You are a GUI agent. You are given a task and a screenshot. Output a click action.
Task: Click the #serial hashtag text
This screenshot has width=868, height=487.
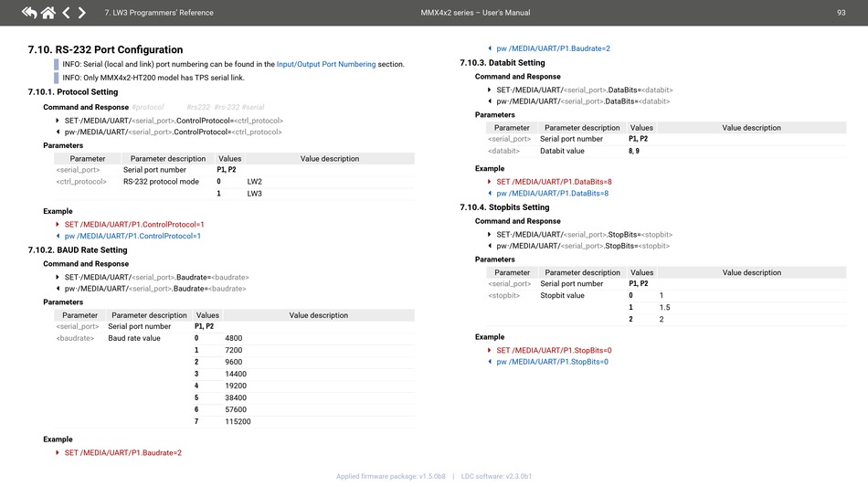(x=253, y=108)
